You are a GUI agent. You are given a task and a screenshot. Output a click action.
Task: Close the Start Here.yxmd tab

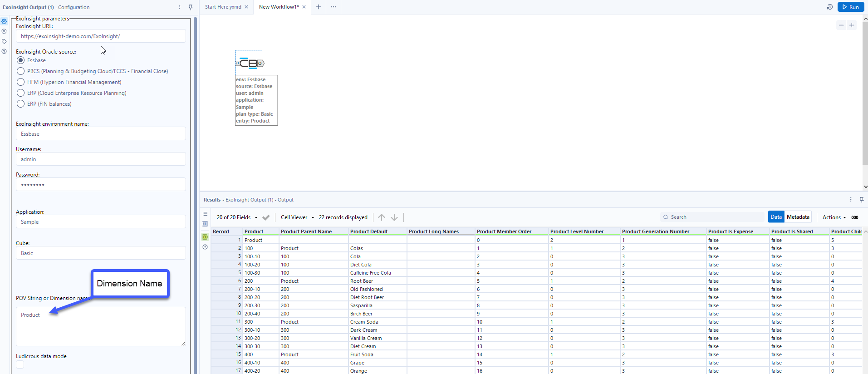coord(246,7)
